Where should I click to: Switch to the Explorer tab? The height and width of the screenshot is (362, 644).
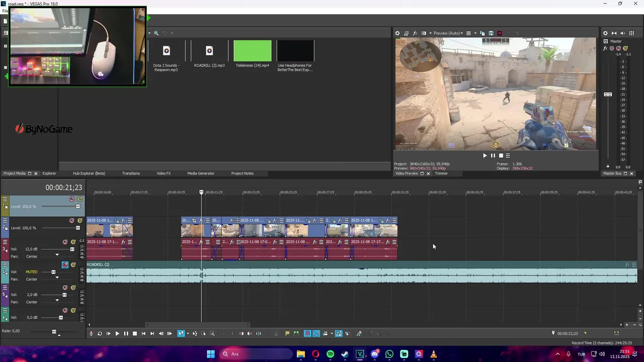[49, 173]
